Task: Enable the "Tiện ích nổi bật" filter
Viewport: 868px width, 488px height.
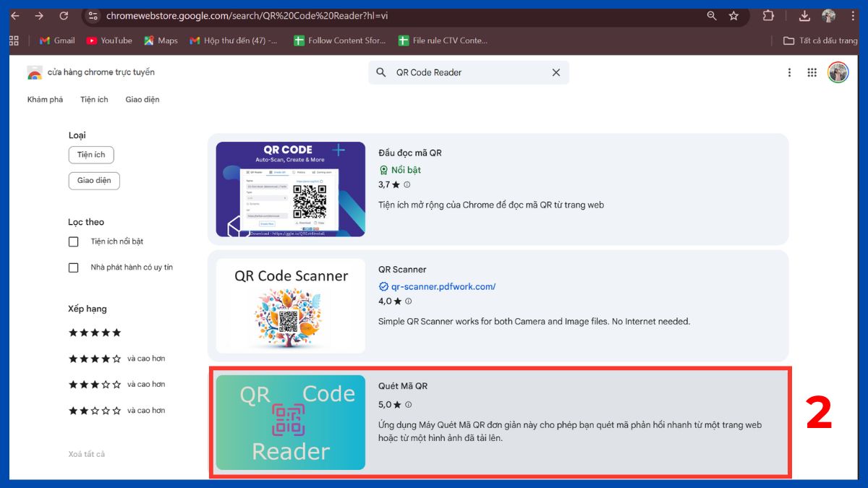Action: point(73,241)
